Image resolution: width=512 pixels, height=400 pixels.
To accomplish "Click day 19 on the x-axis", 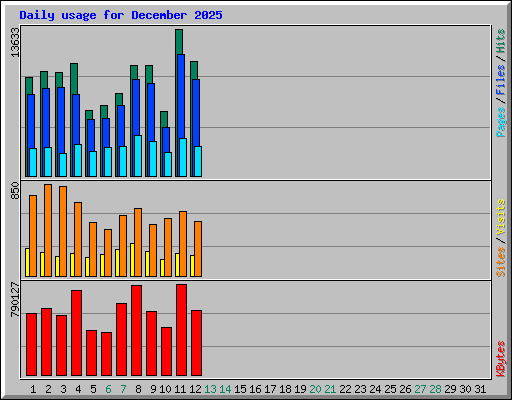I will [300, 389].
